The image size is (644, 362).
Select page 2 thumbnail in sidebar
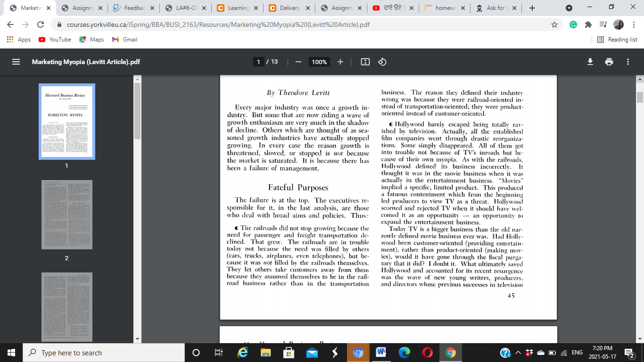(x=66, y=214)
